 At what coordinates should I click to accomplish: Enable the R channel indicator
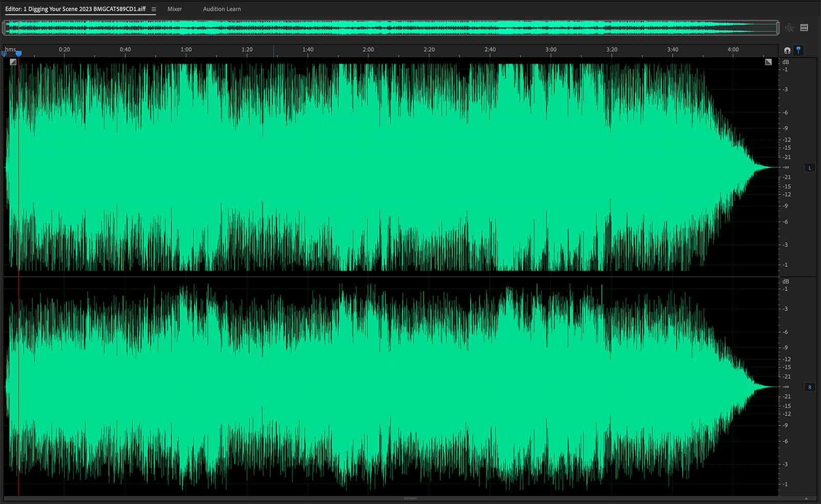click(810, 387)
